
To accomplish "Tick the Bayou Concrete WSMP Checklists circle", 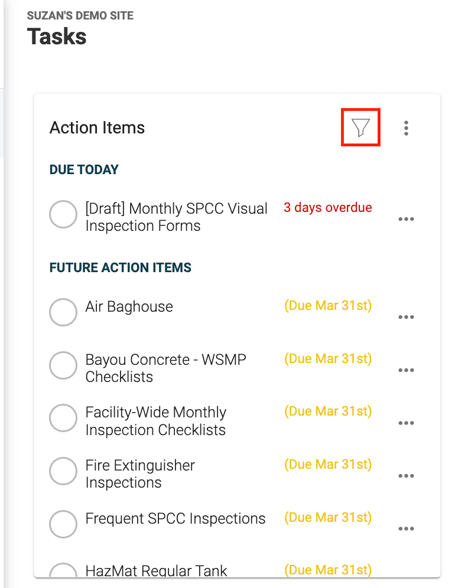I will [63, 365].
